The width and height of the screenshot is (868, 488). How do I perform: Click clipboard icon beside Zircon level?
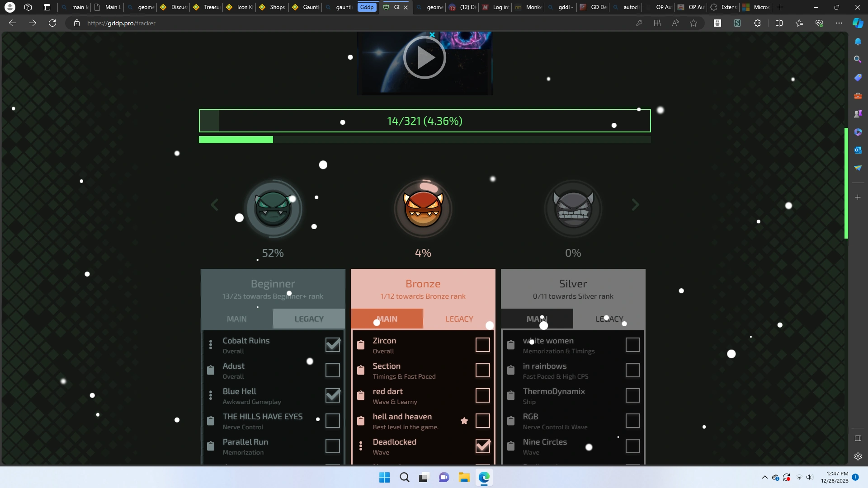(x=361, y=345)
